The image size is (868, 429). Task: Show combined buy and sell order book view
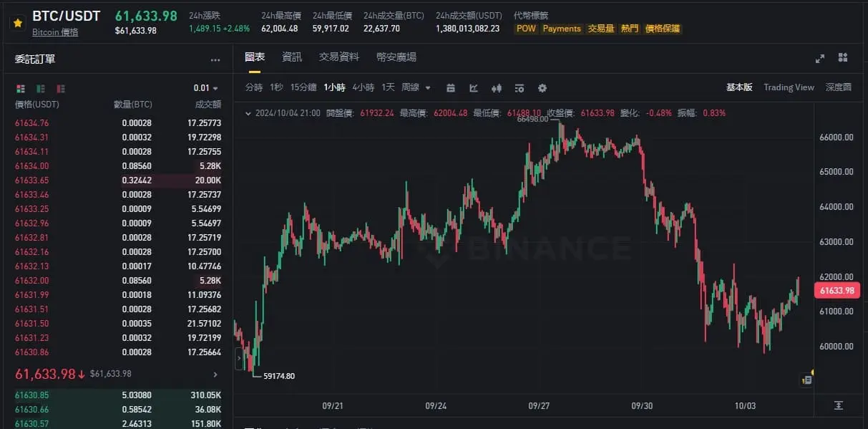20,88
